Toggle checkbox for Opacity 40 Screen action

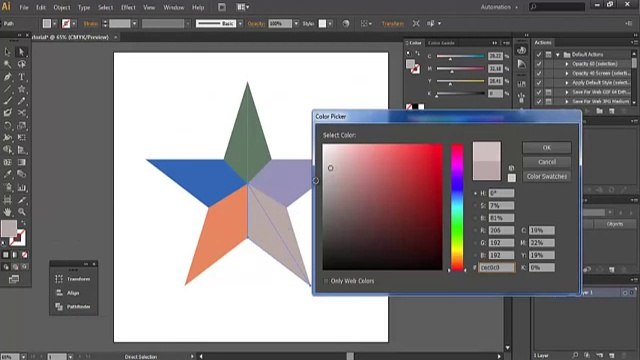tap(539, 73)
